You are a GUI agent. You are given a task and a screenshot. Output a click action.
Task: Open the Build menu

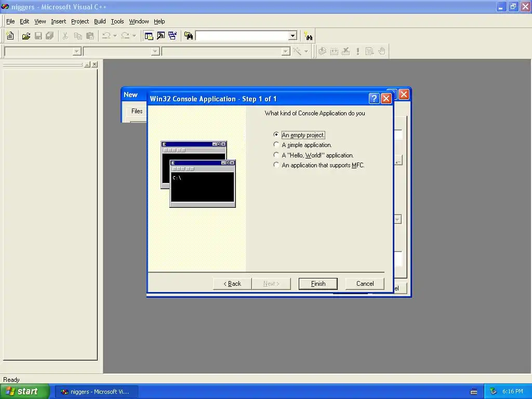coord(100,21)
